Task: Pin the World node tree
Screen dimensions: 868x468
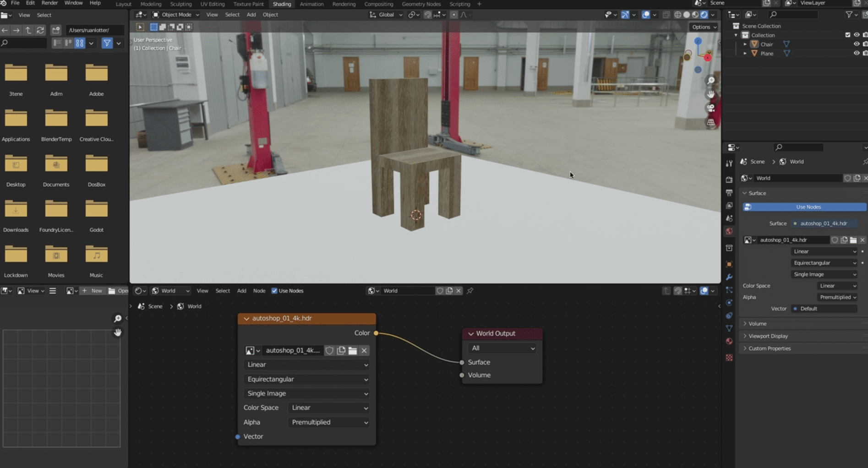Action: click(470, 291)
